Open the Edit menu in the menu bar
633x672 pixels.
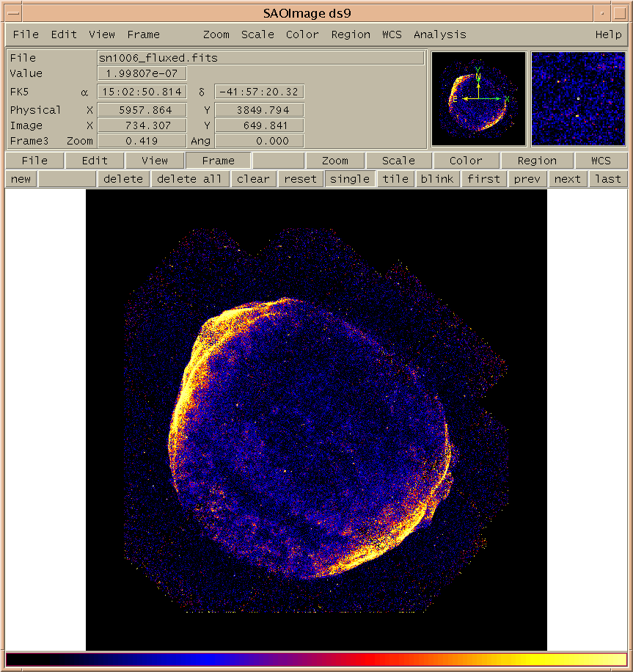(64, 34)
